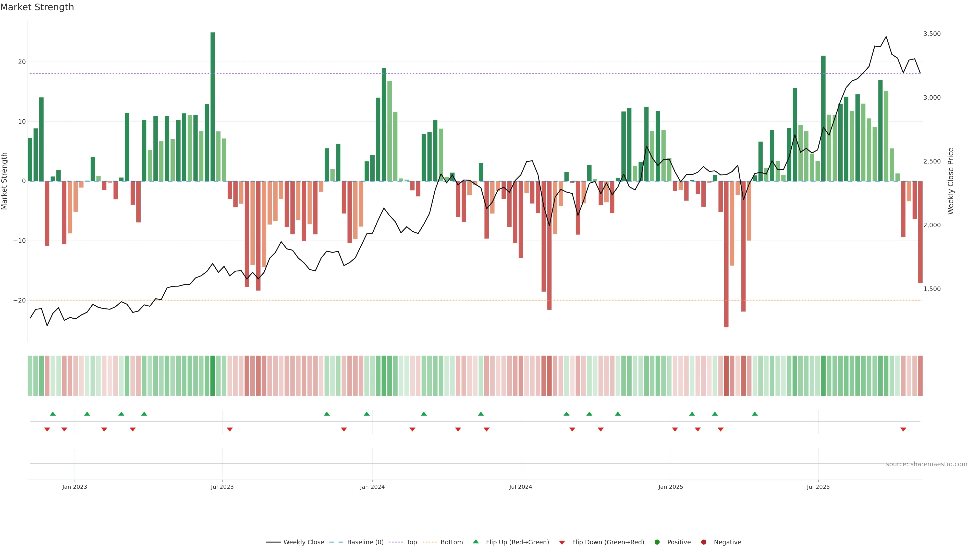Click the Market Strength chart title
This screenshot has height=551, width=980.
click(x=37, y=7)
